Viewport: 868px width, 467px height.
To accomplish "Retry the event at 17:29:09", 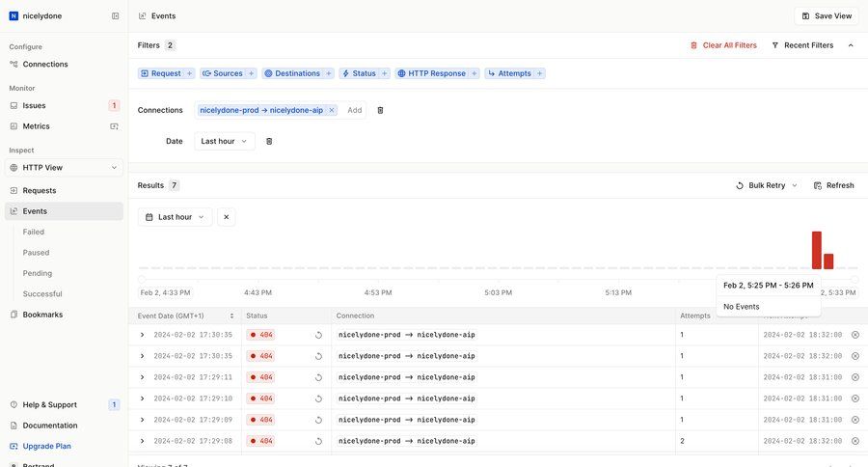I will click(x=318, y=420).
